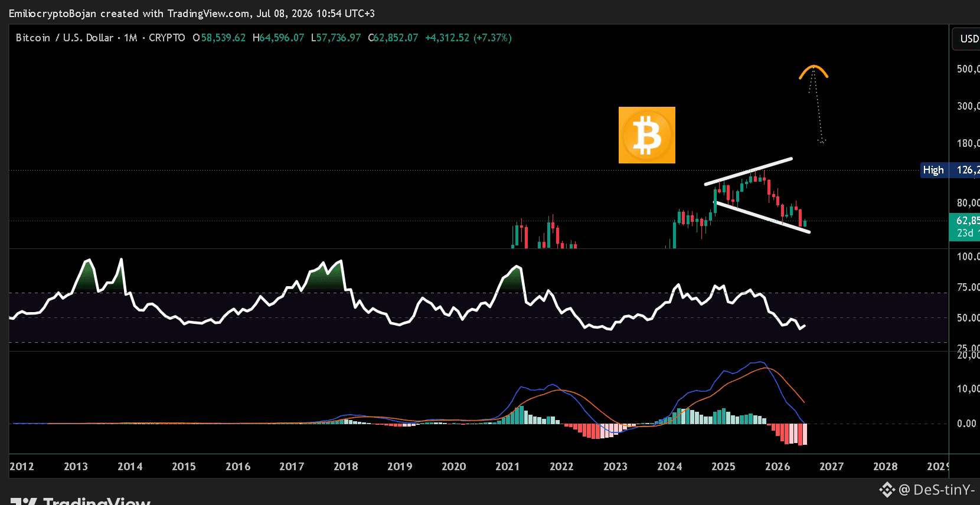The width and height of the screenshot is (980, 505).
Task: Click the 2025 year on the time axis
Action: coord(723,467)
